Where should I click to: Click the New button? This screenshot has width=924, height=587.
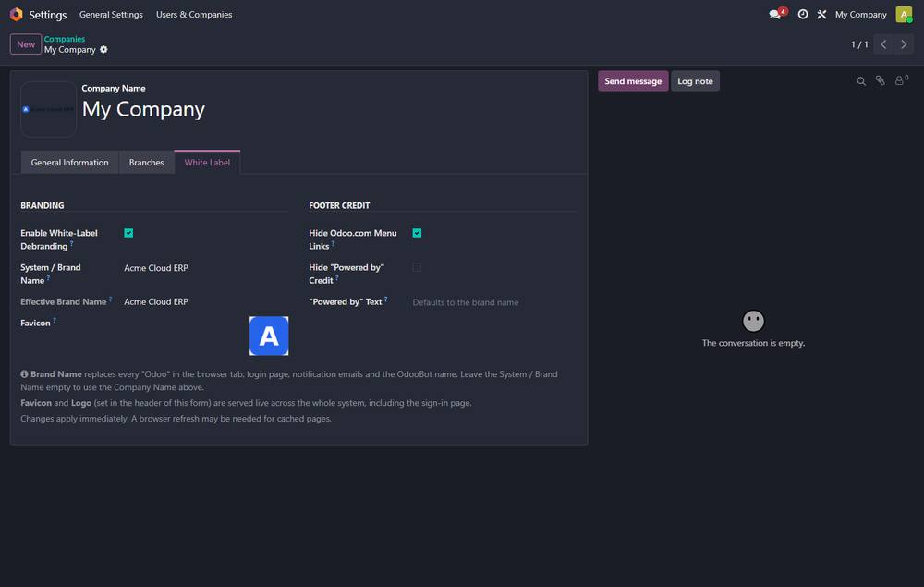25,44
